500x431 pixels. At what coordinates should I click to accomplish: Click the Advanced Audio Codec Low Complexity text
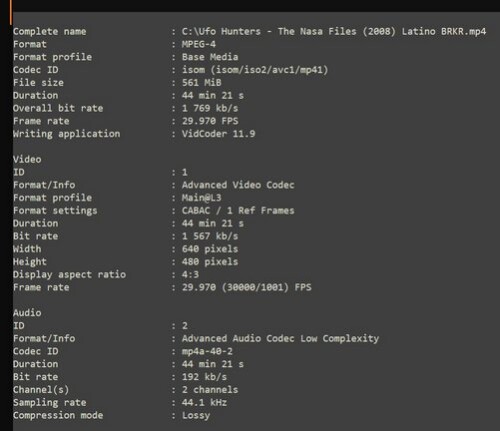[x=280, y=339]
